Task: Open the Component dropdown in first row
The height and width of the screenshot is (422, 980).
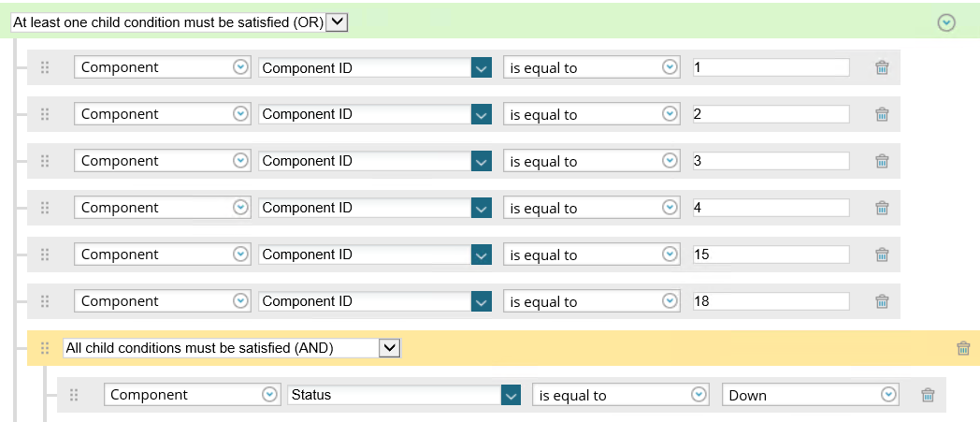Action: click(x=240, y=67)
